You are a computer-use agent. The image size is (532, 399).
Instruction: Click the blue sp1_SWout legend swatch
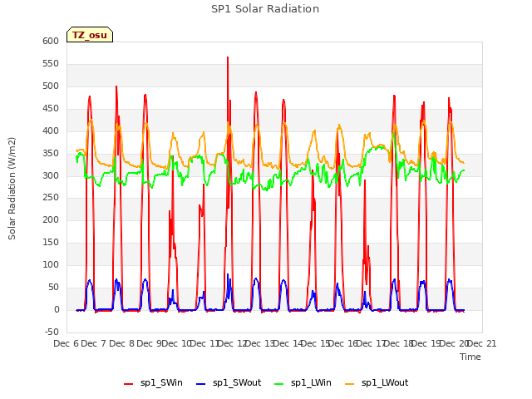pyautogui.click(x=201, y=384)
